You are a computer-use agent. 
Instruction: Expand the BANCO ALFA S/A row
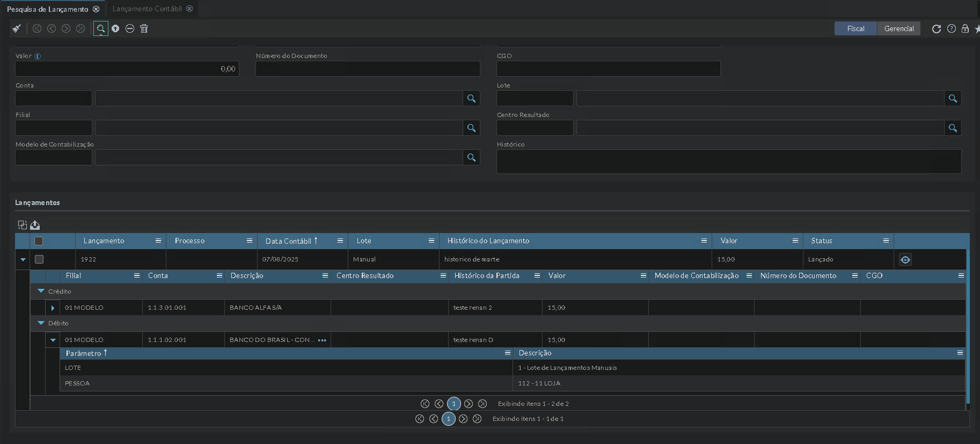53,308
